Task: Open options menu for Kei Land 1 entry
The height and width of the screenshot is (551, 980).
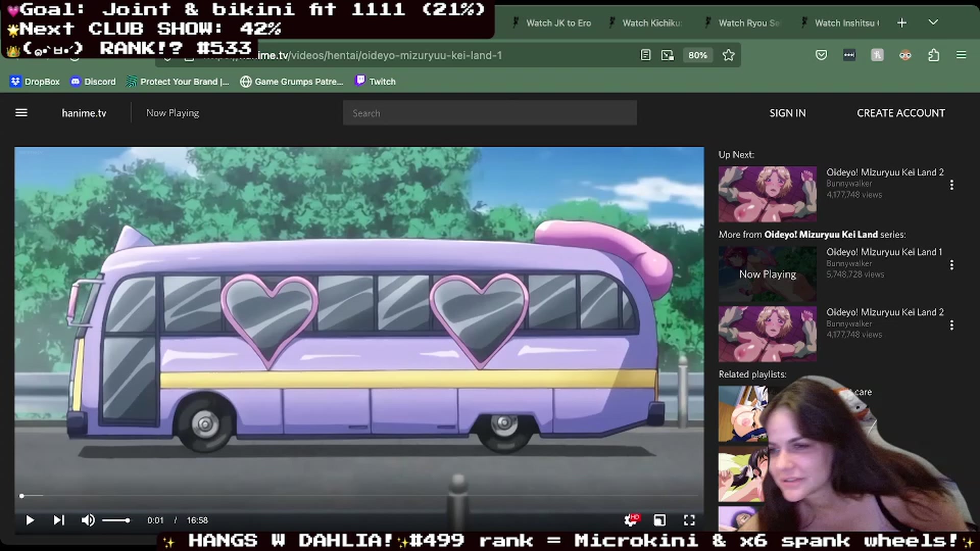Action: coord(951,265)
